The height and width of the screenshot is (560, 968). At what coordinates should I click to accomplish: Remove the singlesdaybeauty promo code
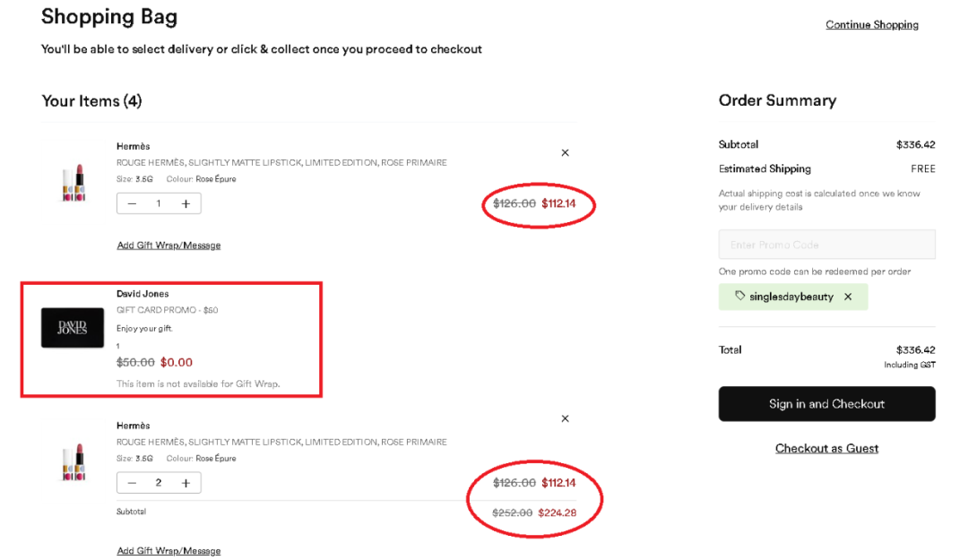click(x=848, y=297)
